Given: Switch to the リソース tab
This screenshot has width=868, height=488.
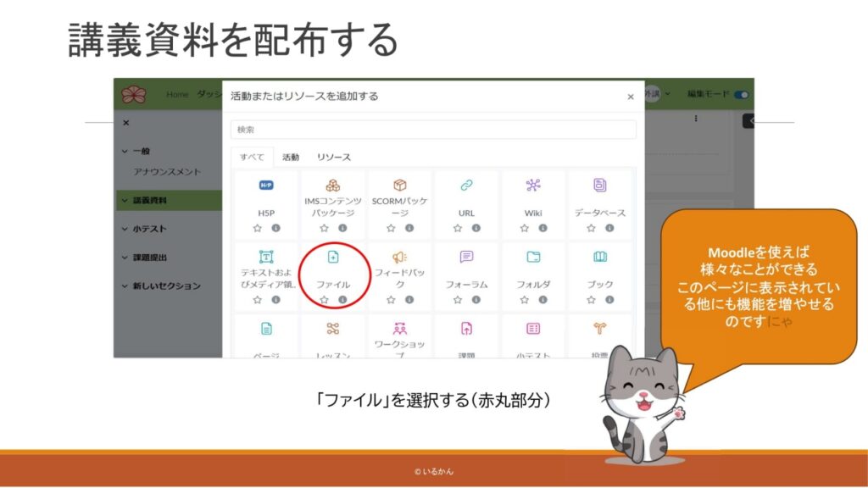Looking at the screenshot, I should point(334,157).
